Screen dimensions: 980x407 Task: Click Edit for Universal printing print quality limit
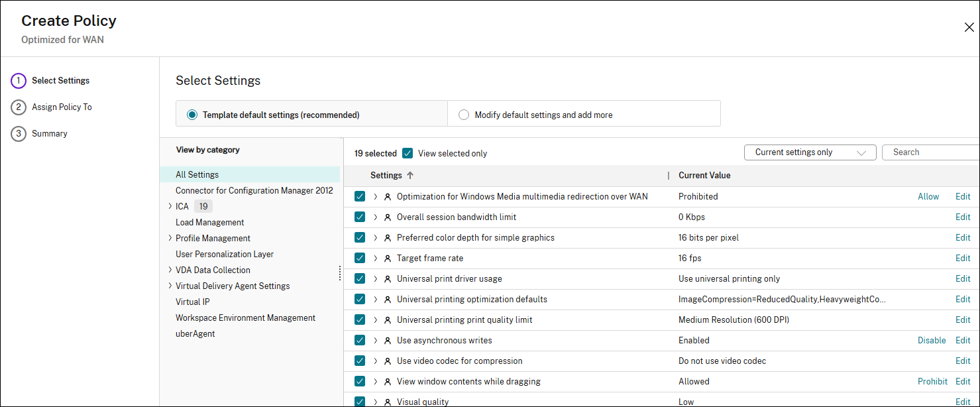point(962,320)
